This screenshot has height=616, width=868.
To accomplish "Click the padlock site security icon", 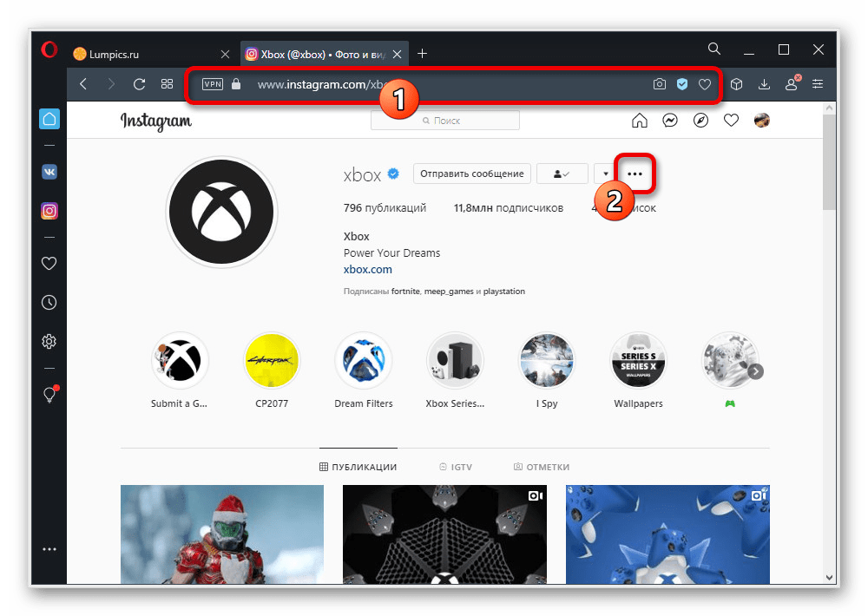I will (x=236, y=84).
